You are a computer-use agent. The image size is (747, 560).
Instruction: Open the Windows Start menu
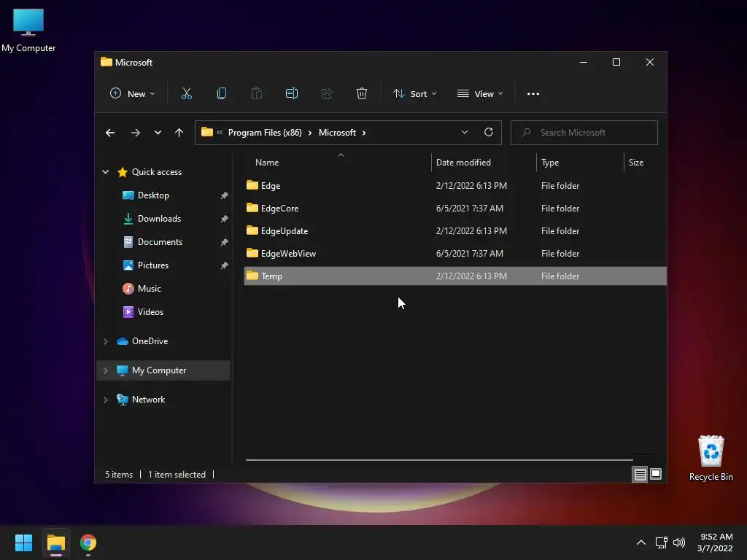pos(23,542)
